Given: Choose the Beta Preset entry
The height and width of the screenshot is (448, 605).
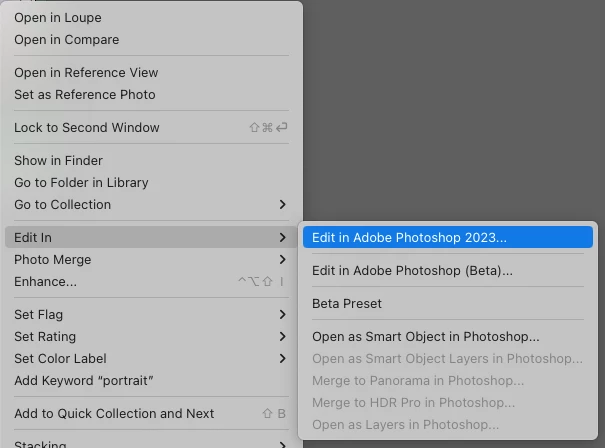Looking at the screenshot, I should click(x=448, y=304).
